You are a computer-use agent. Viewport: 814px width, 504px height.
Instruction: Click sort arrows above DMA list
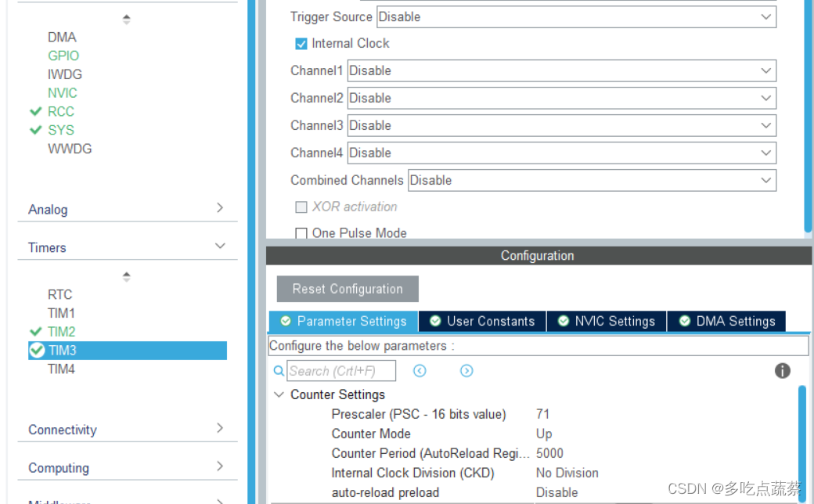126,20
